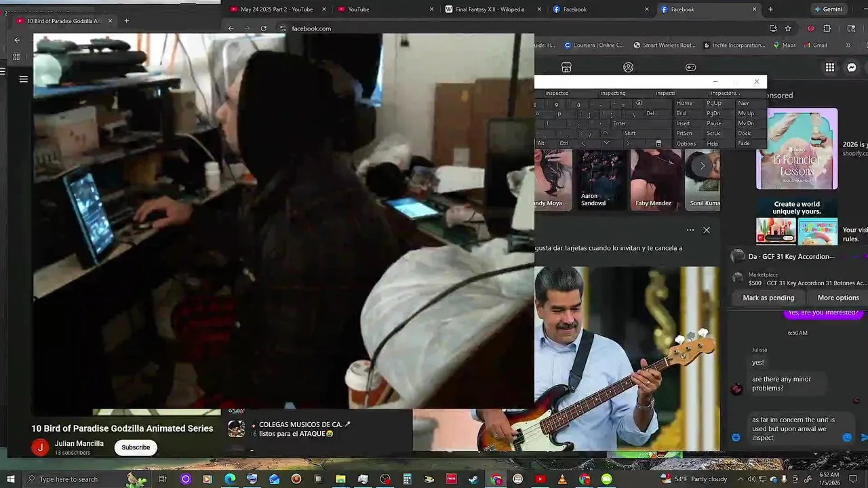Switch to the YouTube browser tab

[x=385, y=9]
